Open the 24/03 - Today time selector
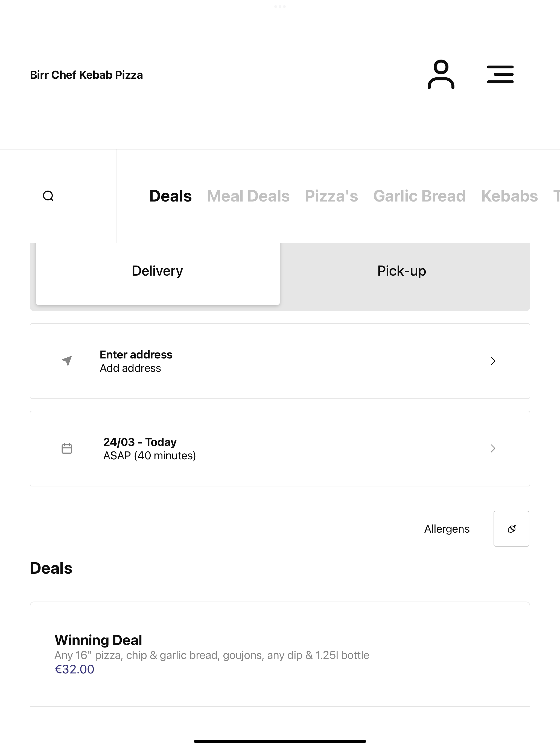The image size is (560, 747). (280, 448)
